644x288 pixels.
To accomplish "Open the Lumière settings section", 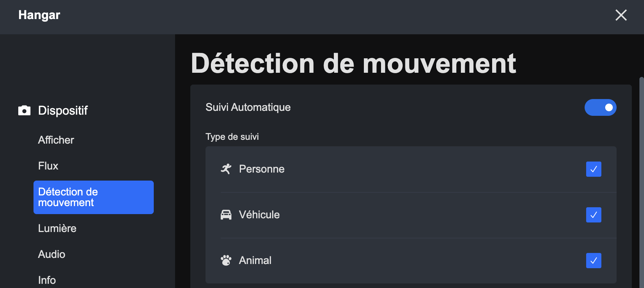I will point(57,229).
